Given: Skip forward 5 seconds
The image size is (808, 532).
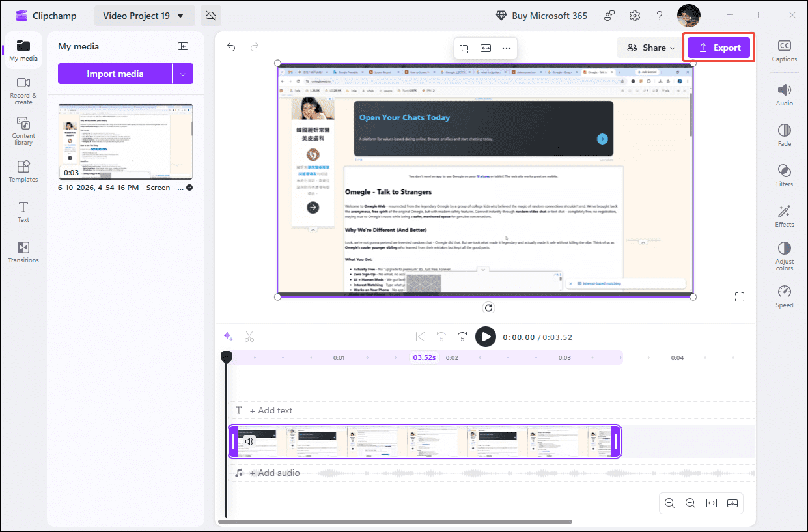Looking at the screenshot, I should click(x=463, y=337).
